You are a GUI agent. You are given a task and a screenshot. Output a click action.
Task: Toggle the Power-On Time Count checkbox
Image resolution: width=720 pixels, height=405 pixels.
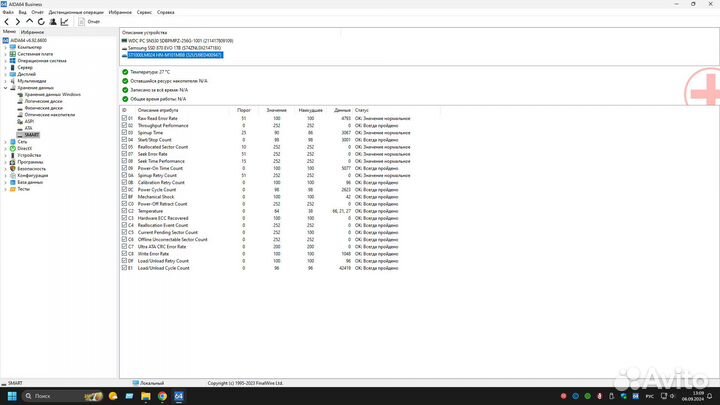pos(125,169)
